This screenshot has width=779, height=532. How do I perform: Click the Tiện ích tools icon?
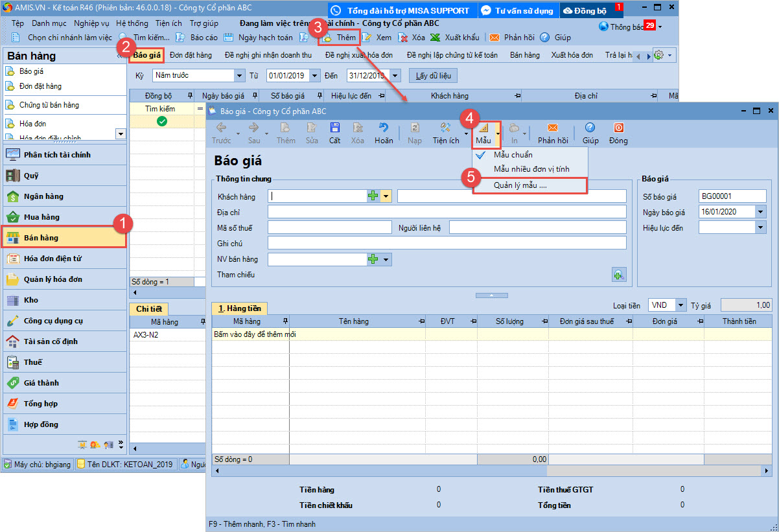(x=445, y=128)
